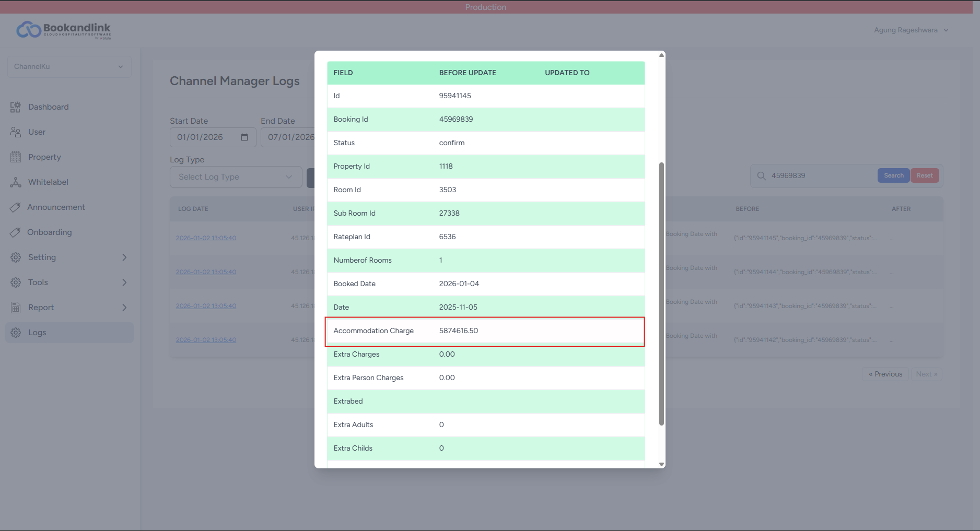Image resolution: width=980 pixels, height=531 pixels.
Task: Open the ChannelKu product dropdown
Action: (69, 67)
